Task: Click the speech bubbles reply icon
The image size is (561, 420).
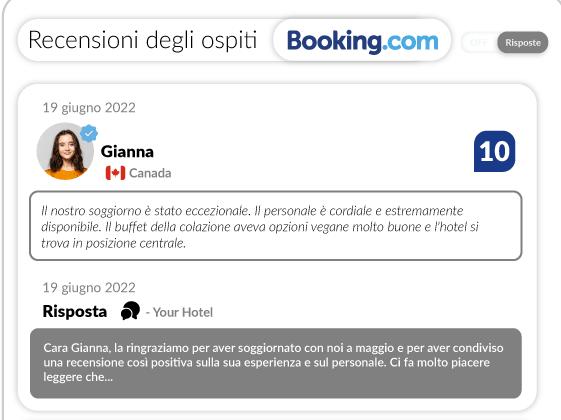Action: pos(130,311)
